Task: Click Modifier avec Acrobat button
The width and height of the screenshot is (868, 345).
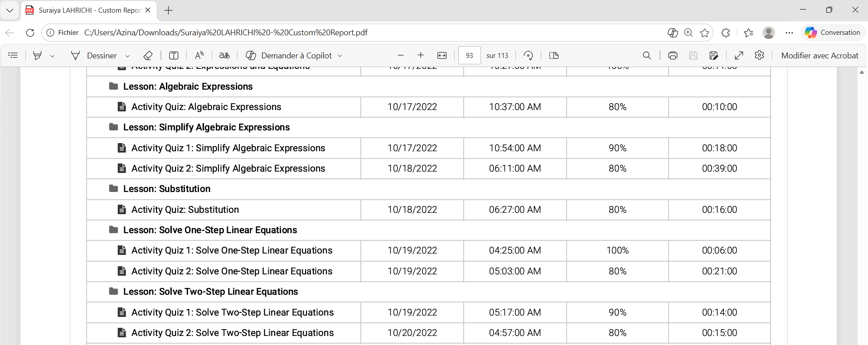Action: tap(820, 55)
